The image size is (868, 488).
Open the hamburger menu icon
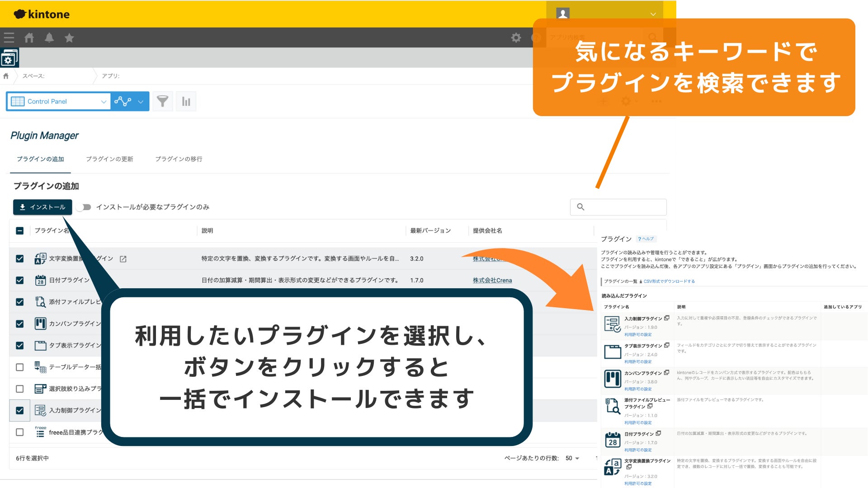coord(9,38)
